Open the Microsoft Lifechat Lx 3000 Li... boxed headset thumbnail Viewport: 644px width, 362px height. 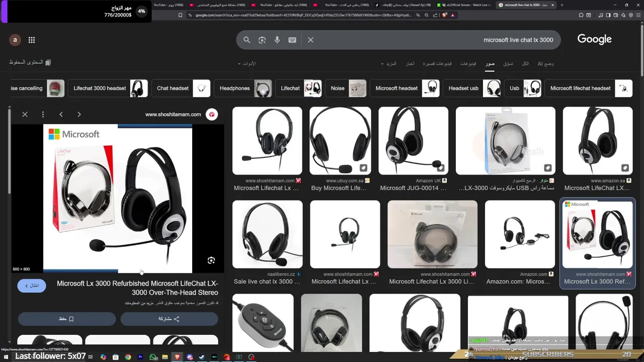432,234
